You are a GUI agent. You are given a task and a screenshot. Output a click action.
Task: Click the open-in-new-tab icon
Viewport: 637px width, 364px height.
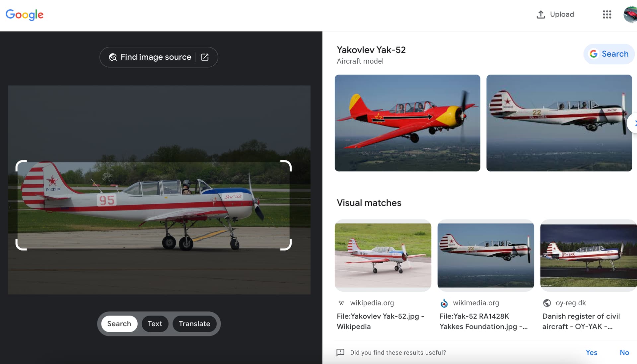click(205, 57)
